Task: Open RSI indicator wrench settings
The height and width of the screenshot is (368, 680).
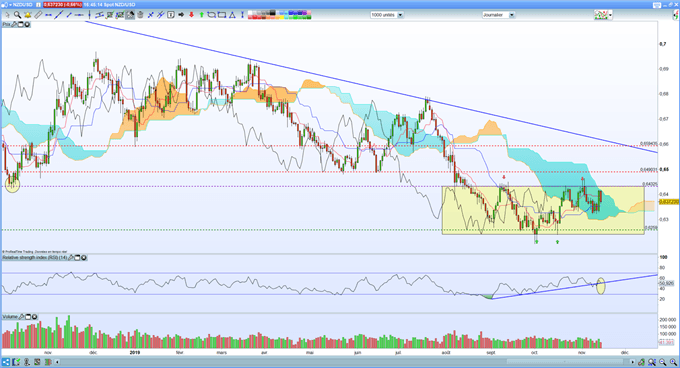Action: pyautogui.click(x=71, y=257)
